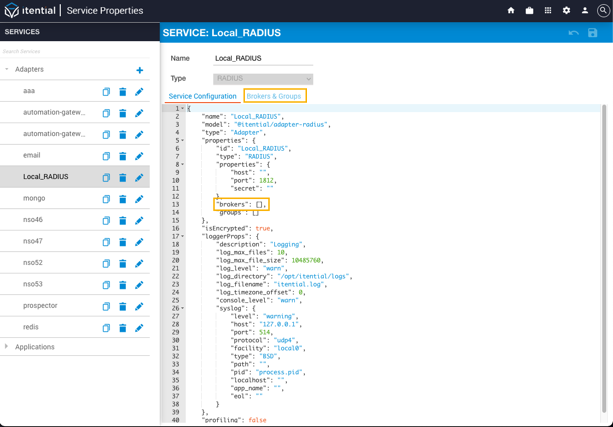Open the briefcase icon in top bar
Image resolution: width=613 pixels, height=427 pixels.
529,11
